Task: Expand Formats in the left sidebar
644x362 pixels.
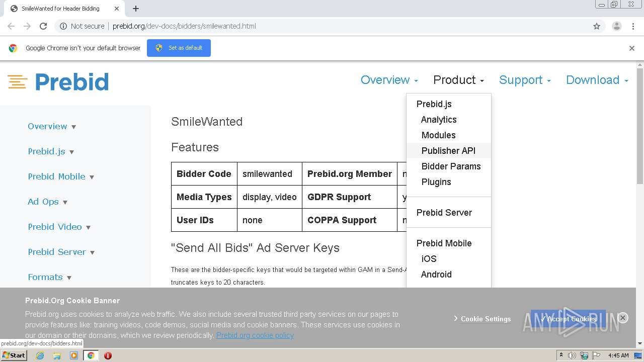Action: pyautogui.click(x=50, y=277)
